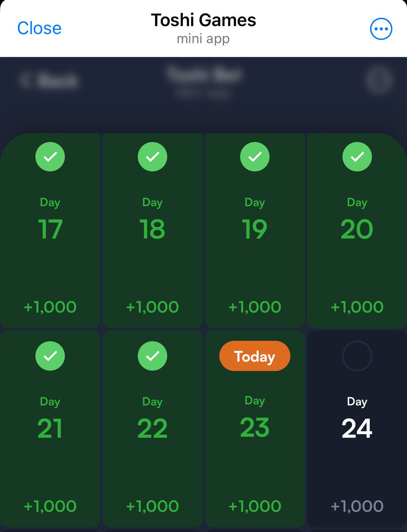Go back using blurred Back button

pyautogui.click(x=50, y=81)
